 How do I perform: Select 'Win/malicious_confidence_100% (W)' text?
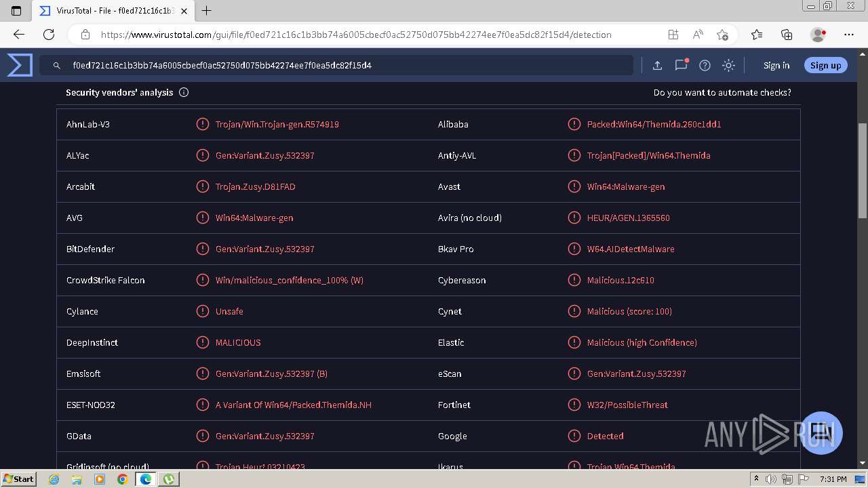pyautogui.click(x=290, y=280)
